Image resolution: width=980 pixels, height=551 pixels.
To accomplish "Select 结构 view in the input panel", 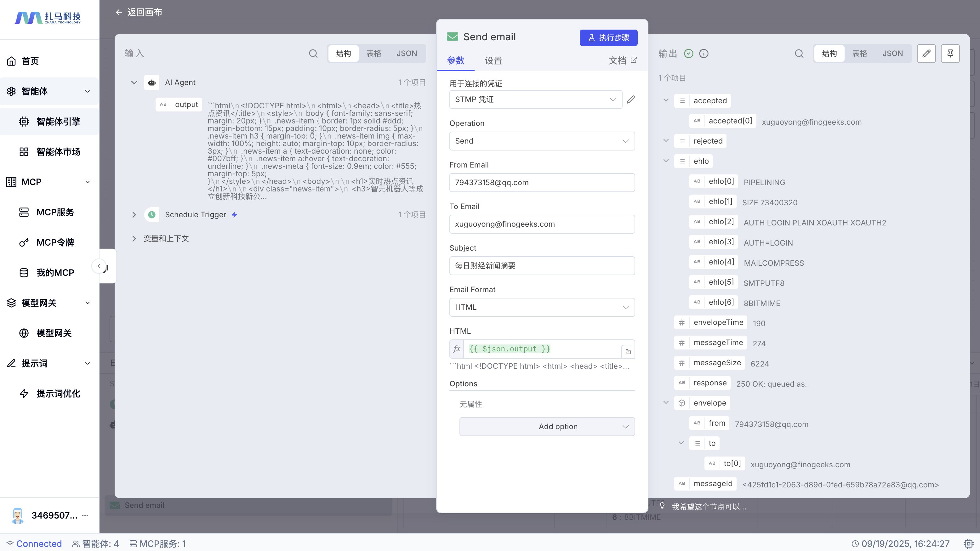I will click(343, 54).
